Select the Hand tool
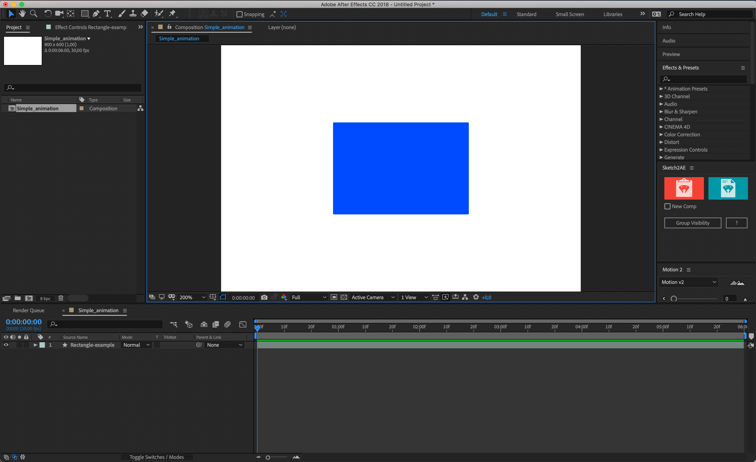The height and width of the screenshot is (462, 756). [x=22, y=14]
